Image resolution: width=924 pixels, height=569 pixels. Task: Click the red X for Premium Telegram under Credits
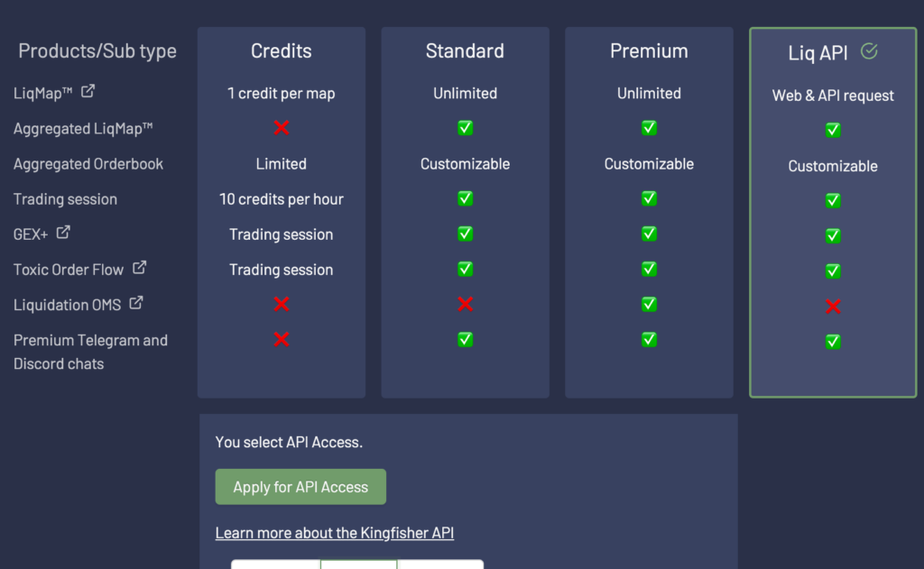pos(281,340)
